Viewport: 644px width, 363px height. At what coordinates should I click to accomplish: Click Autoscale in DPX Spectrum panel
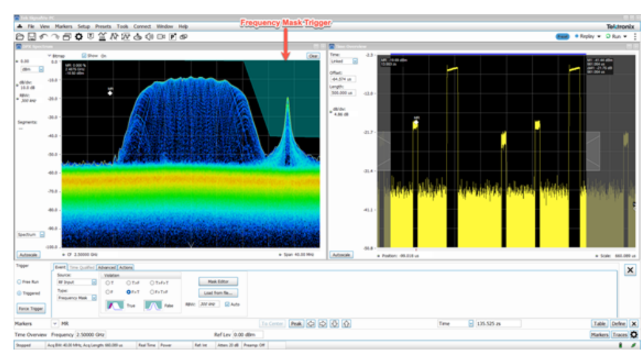[28, 254]
